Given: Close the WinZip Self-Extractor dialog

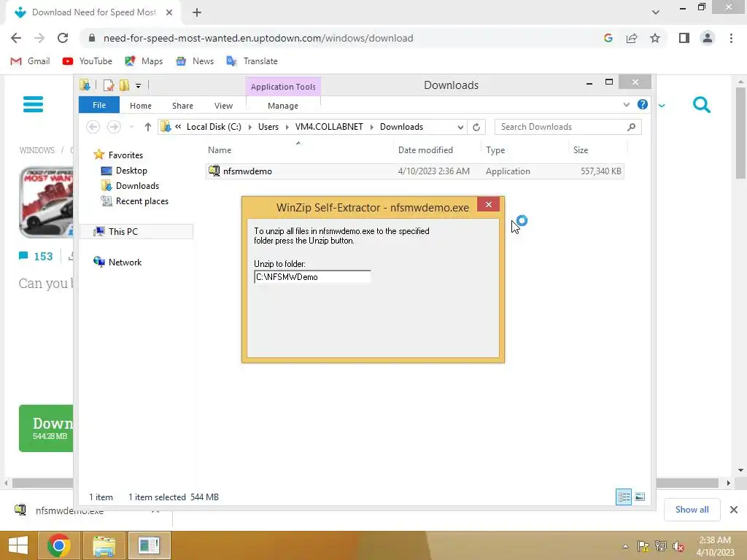Looking at the screenshot, I should pos(488,204).
